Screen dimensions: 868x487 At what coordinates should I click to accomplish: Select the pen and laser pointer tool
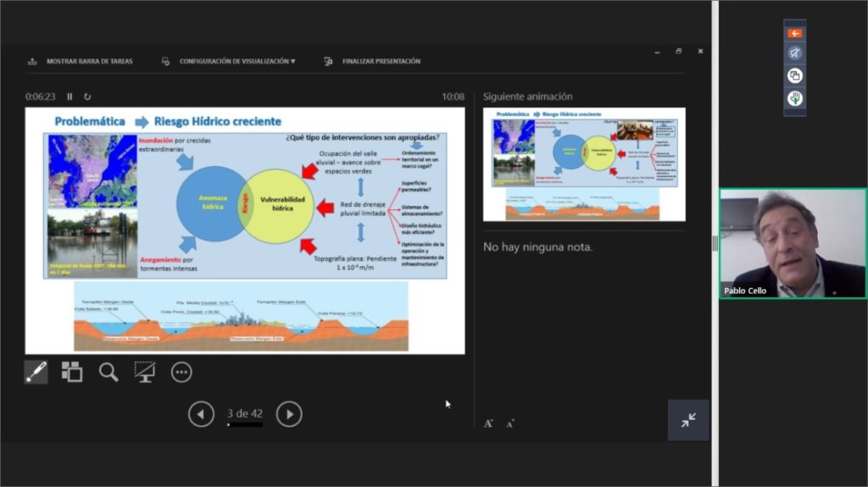pyautogui.click(x=36, y=372)
